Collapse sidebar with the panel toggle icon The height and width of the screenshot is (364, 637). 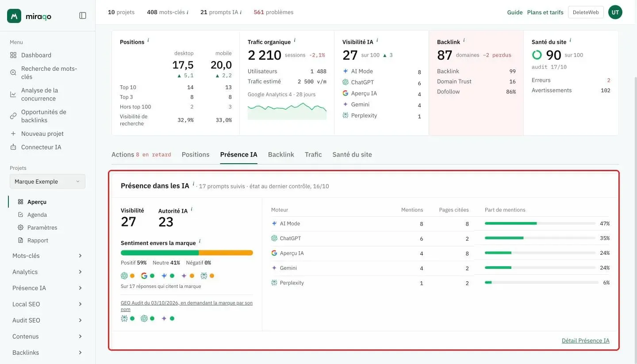(83, 15)
